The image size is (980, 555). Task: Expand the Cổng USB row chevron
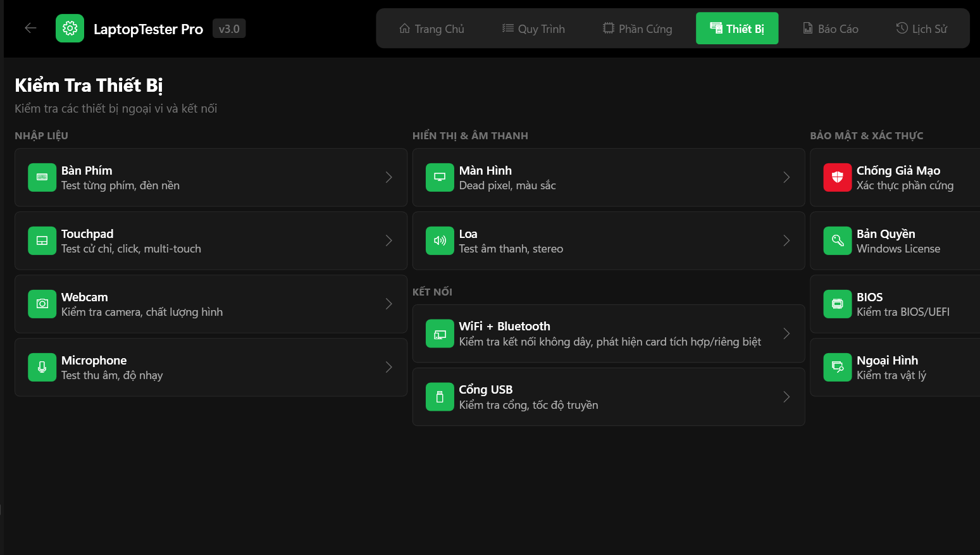click(x=786, y=397)
